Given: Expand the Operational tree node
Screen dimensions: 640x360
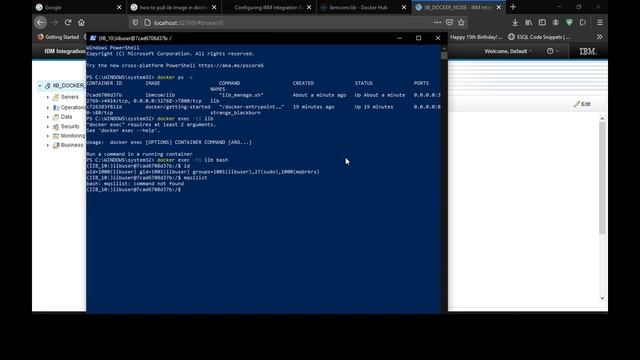Looking at the screenshot, I should [48, 108].
